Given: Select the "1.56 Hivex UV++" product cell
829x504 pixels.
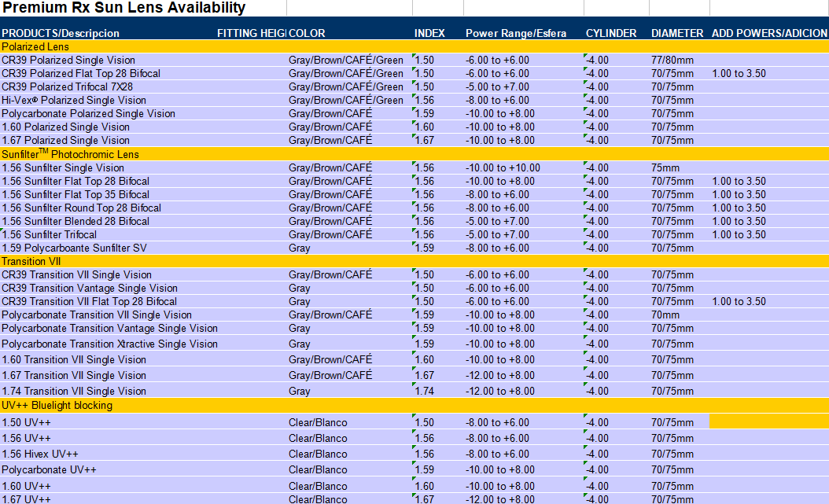Looking at the screenshot, I should click(40, 454).
